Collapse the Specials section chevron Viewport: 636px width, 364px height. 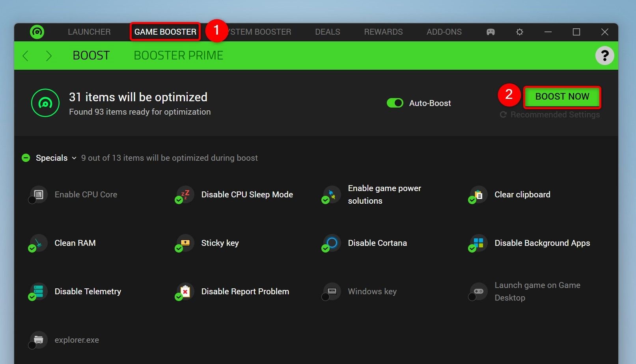[74, 158]
